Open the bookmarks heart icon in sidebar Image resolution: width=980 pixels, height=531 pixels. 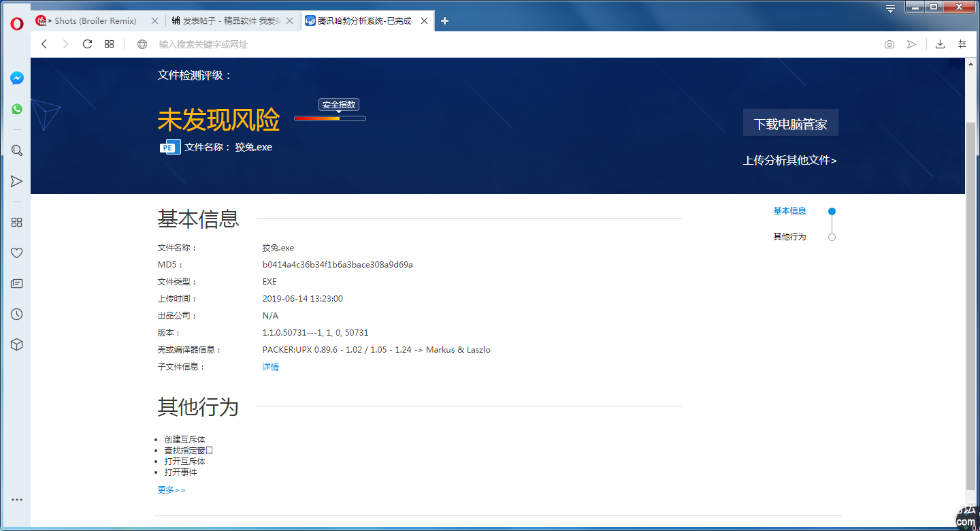(17, 253)
